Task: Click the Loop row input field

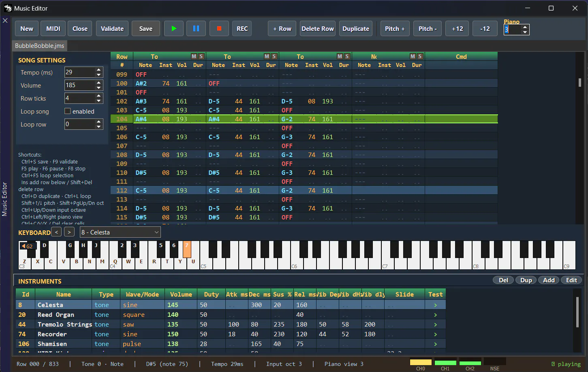Action: pyautogui.click(x=80, y=124)
